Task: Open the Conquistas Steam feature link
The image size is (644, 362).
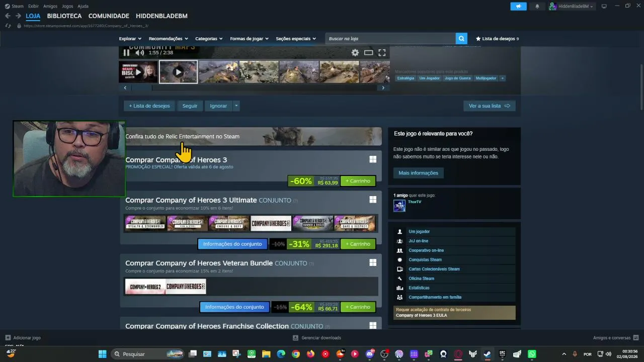Action: (425, 259)
